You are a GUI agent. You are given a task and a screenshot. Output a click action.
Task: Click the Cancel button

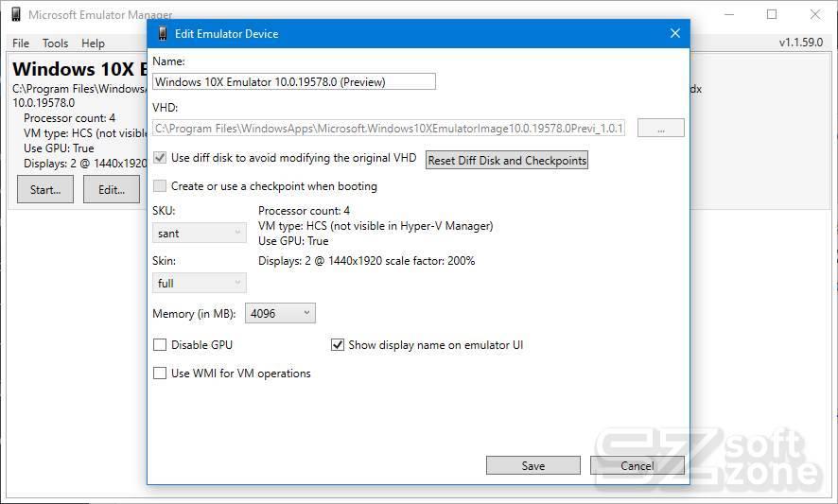pyautogui.click(x=637, y=465)
